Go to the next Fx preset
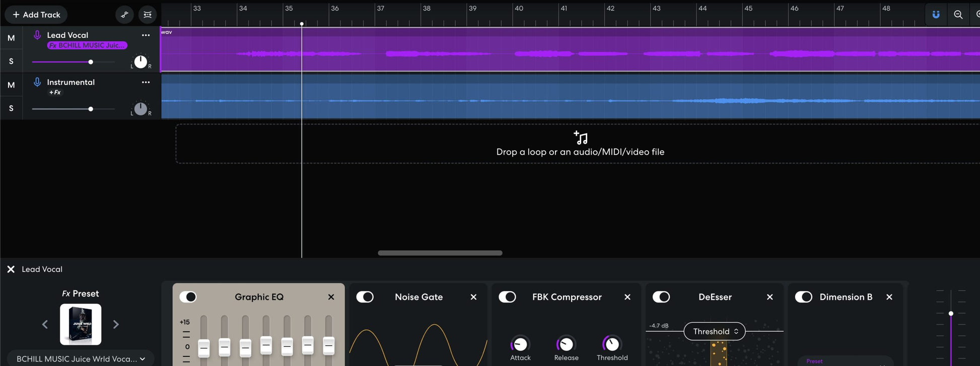This screenshot has height=366, width=980. (x=116, y=324)
